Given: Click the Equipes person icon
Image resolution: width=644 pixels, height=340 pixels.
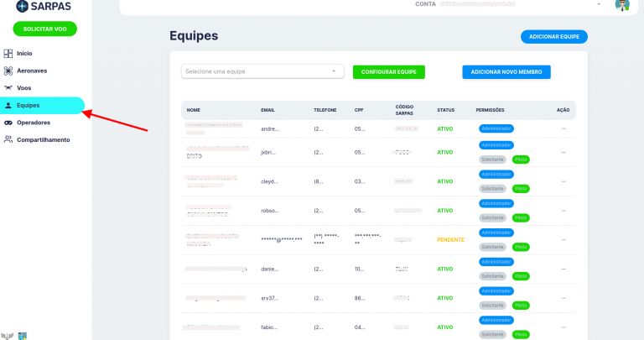Looking at the screenshot, I should (x=8, y=105).
